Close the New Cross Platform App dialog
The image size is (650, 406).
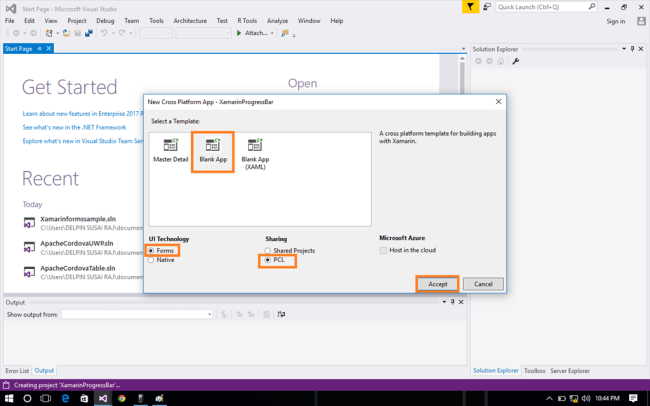(x=498, y=102)
